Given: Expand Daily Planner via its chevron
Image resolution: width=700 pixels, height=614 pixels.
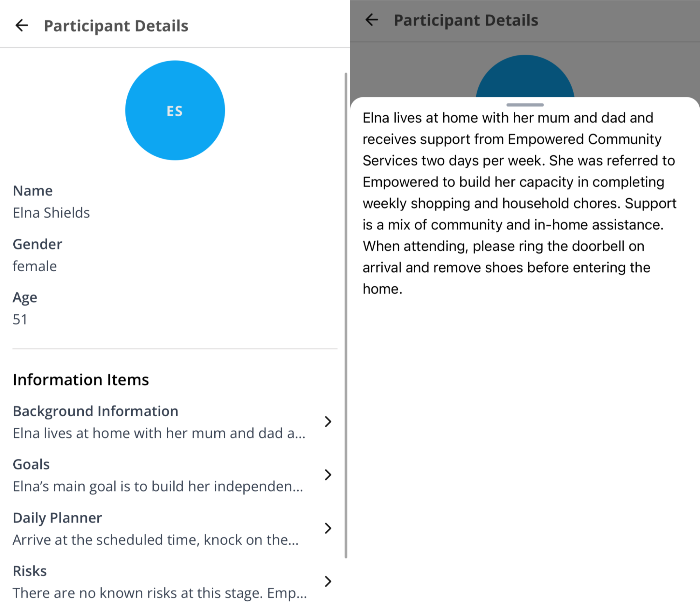Looking at the screenshot, I should [x=328, y=528].
